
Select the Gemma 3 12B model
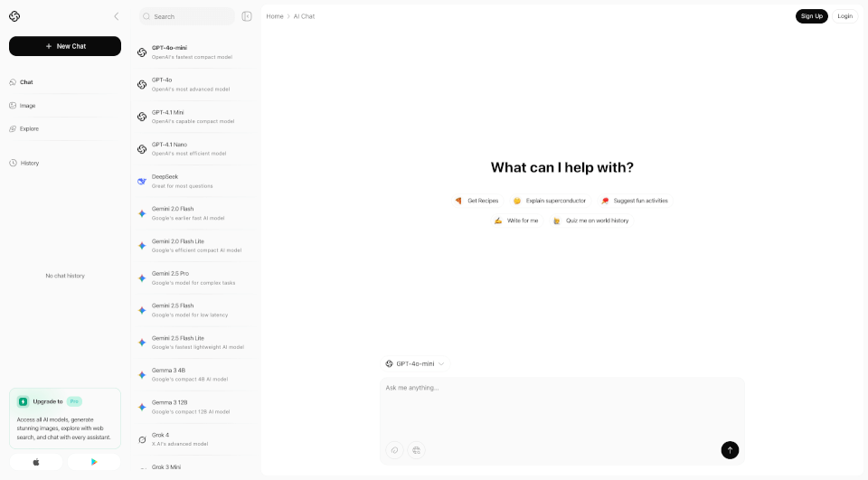pyautogui.click(x=194, y=407)
